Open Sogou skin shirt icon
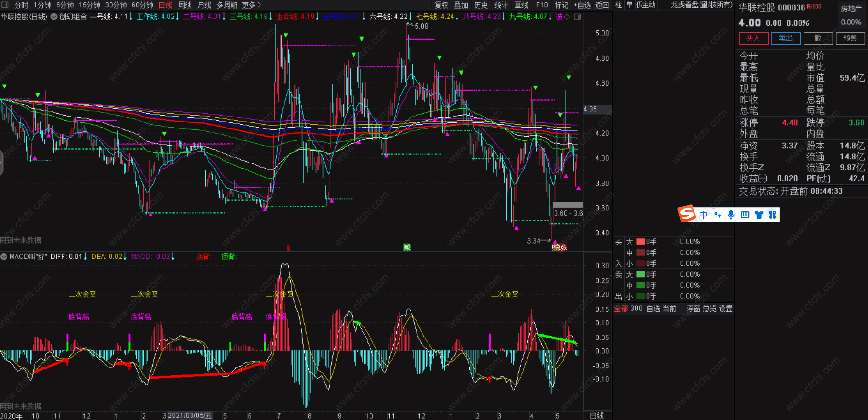Screen dimensions: 868x420 pos(759,215)
